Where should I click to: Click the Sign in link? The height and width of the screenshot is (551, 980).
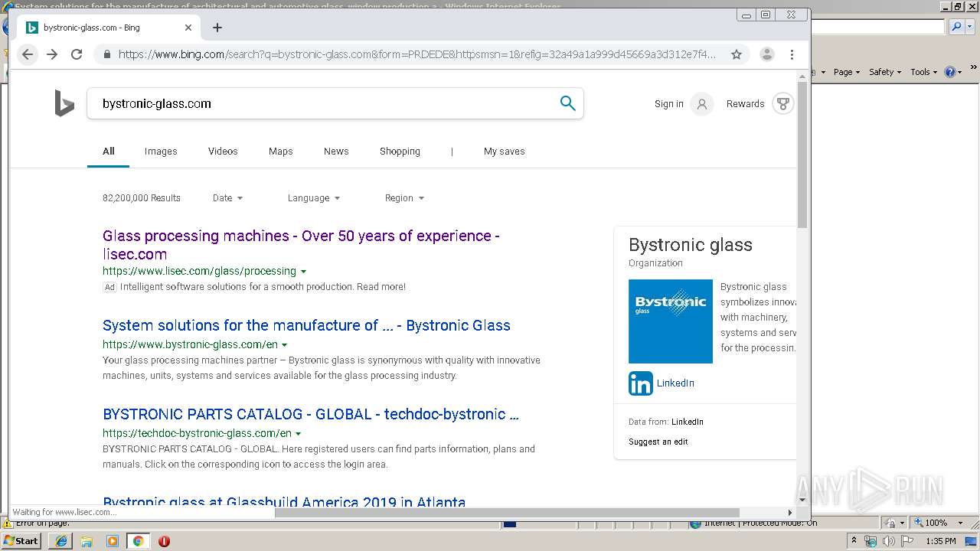coord(669,104)
